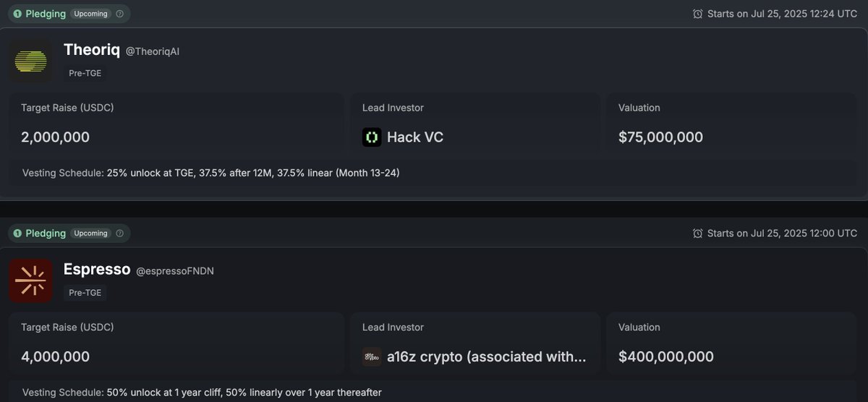Click the clock icon for Theoriq start time

698,14
